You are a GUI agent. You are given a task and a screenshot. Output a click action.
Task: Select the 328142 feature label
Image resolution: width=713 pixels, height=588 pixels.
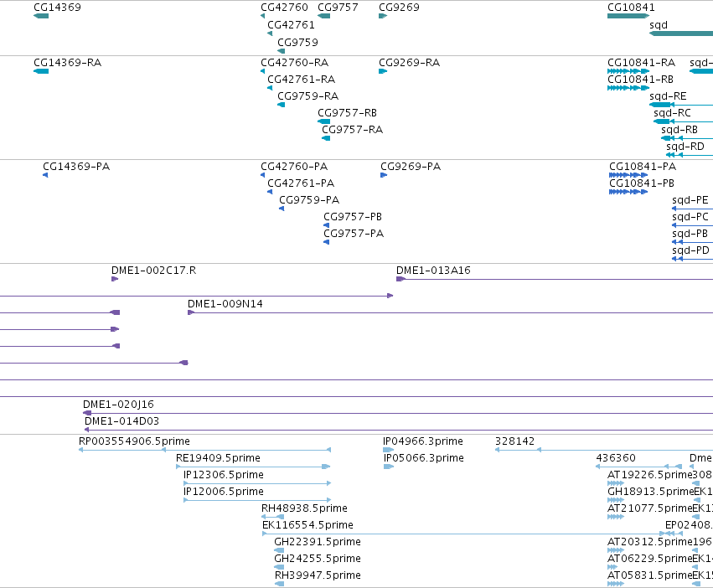[514, 441]
